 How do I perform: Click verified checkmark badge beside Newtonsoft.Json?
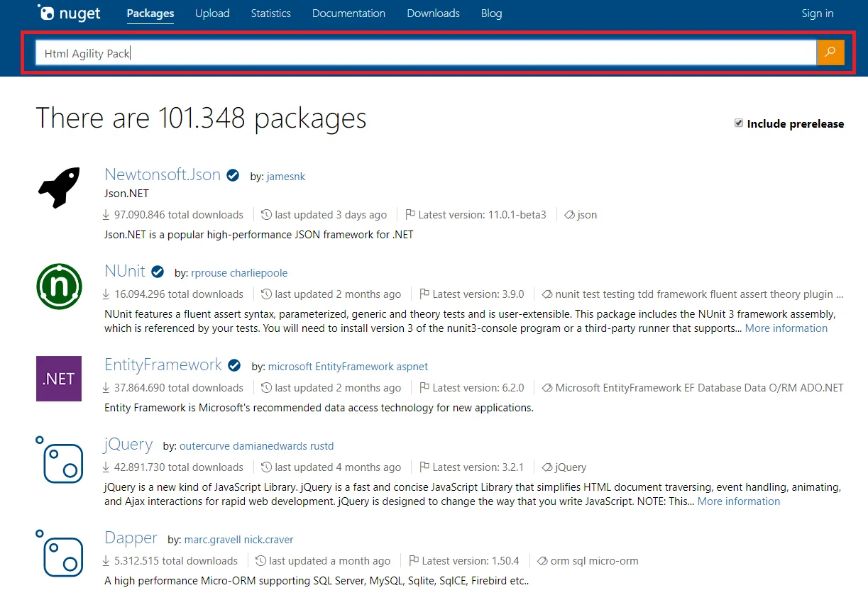click(233, 175)
